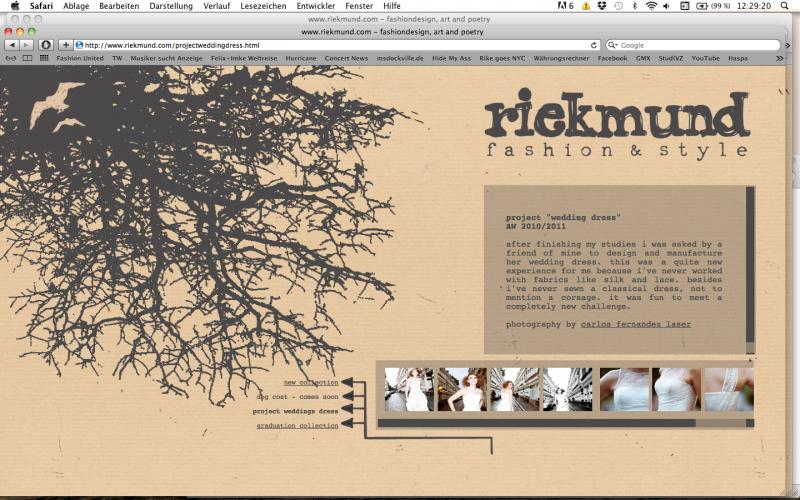Screen dimensions: 800x500
Task: Open the reading list glasses icon
Action: [10, 58]
